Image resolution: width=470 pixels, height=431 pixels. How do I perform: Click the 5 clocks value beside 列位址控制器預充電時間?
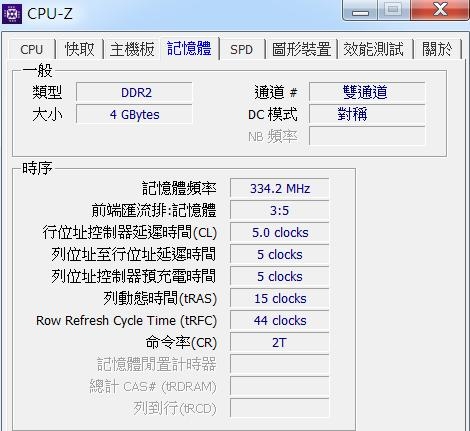point(280,276)
